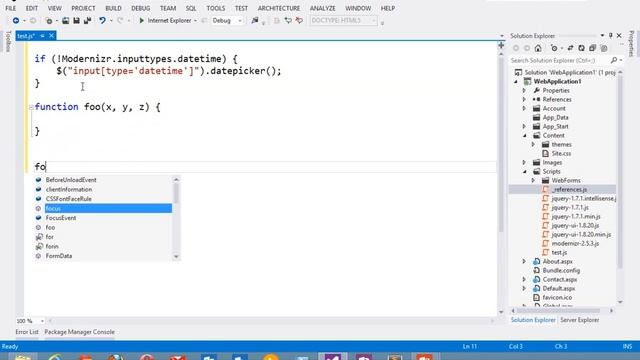Screen dimensions: 640x360
Task: Toggle Show All Files in Solution Explorer
Action: click(x=604, y=48)
